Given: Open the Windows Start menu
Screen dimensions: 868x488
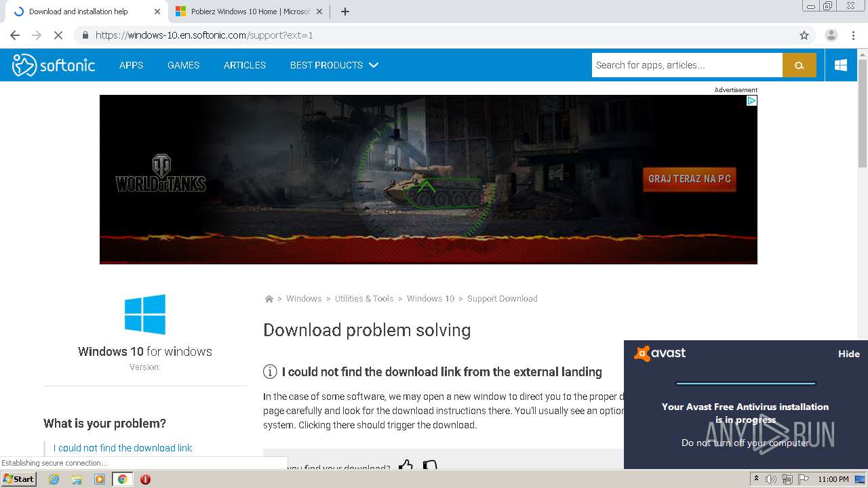Looking at the screenshot, I should coord(18,479).
